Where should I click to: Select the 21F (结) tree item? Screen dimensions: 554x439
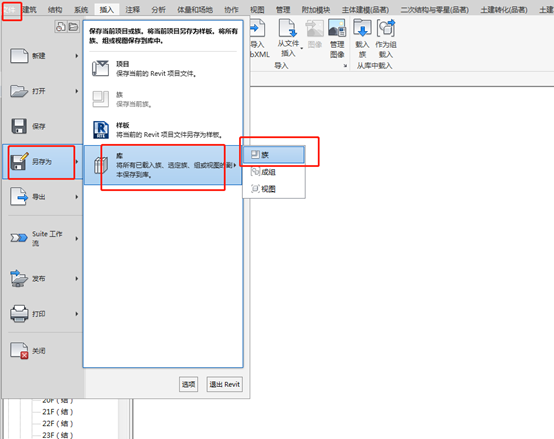click(x=57, y=412)
